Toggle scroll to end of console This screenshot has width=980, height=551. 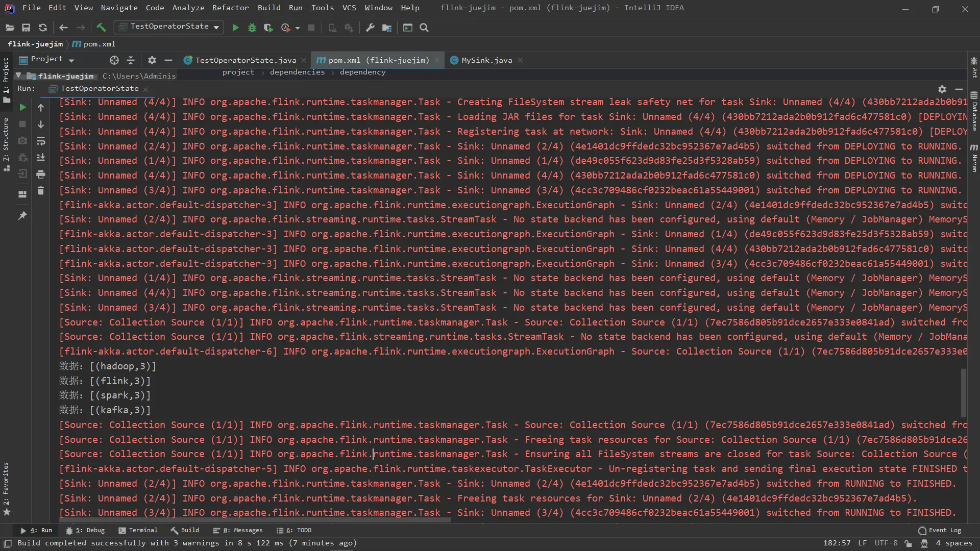(x=41, y=158)
